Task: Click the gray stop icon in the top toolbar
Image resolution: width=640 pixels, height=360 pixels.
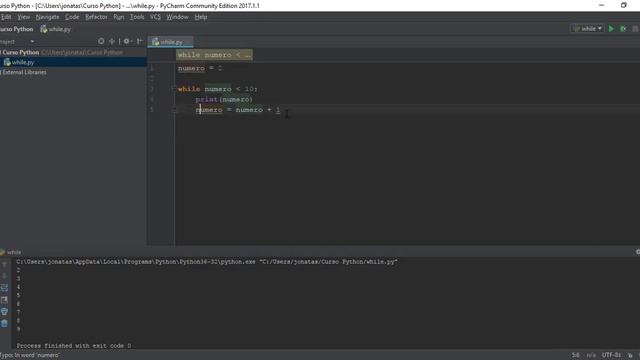Action: tap(635, 29)
